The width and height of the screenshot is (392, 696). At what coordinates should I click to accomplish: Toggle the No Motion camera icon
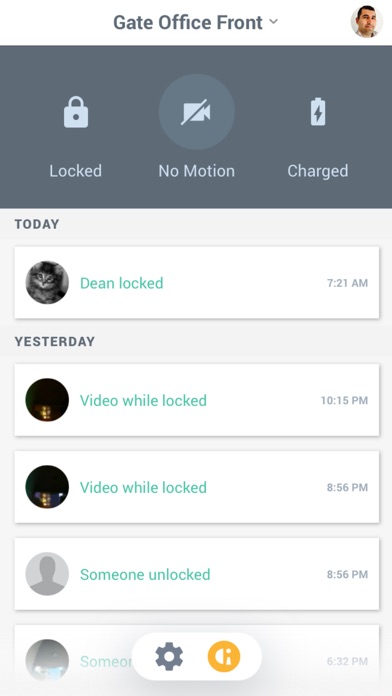point(196,112)
